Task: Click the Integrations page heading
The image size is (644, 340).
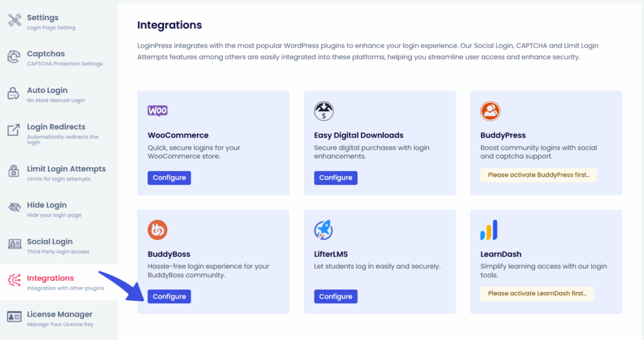Action: coord(170,25)
